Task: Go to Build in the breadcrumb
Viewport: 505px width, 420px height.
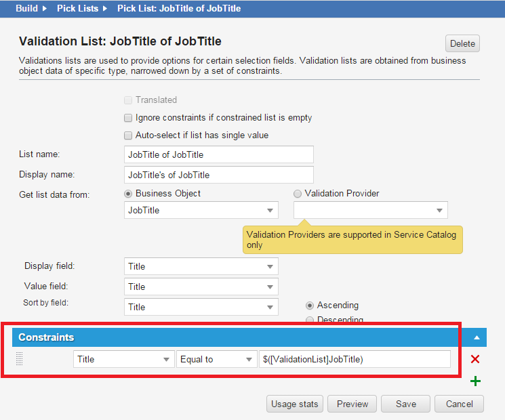Action: pos(26,9)
